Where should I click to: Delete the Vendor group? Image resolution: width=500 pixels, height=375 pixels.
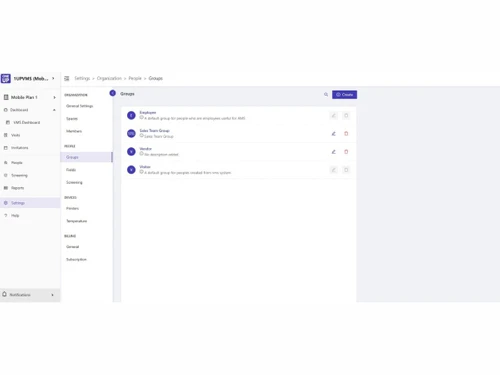[x=346, y=152]
